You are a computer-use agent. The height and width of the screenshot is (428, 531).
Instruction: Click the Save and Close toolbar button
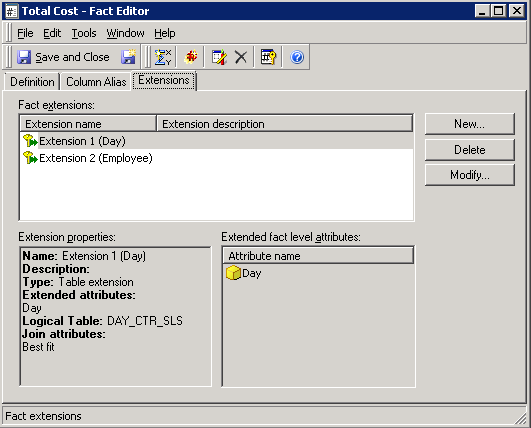click(63, 57)
